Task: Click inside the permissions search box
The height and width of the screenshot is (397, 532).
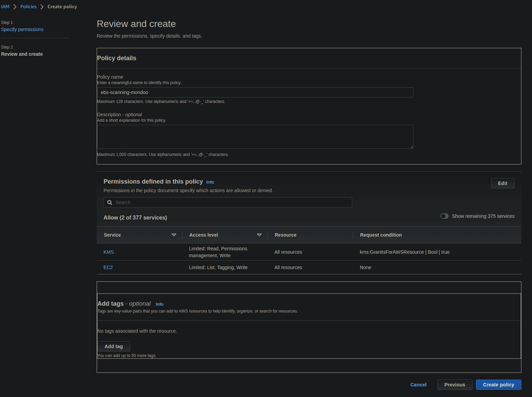Action: click(228, 202)
